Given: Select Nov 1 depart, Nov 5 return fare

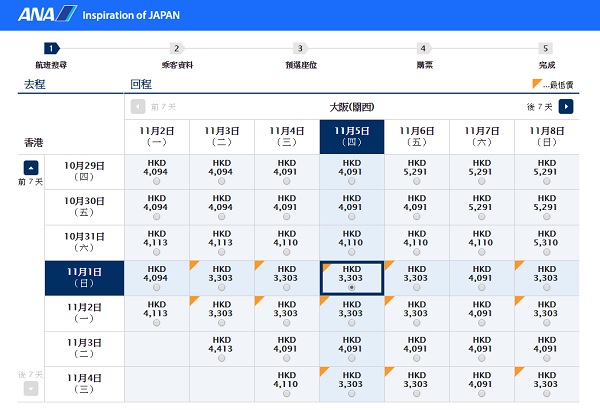Looking at the screenshot, I should point(352,278).
